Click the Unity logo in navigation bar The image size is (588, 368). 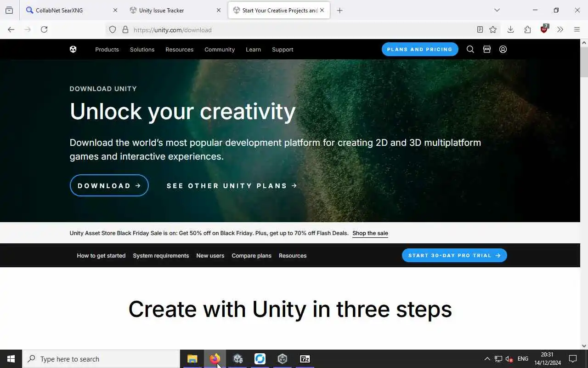[73, 49]
